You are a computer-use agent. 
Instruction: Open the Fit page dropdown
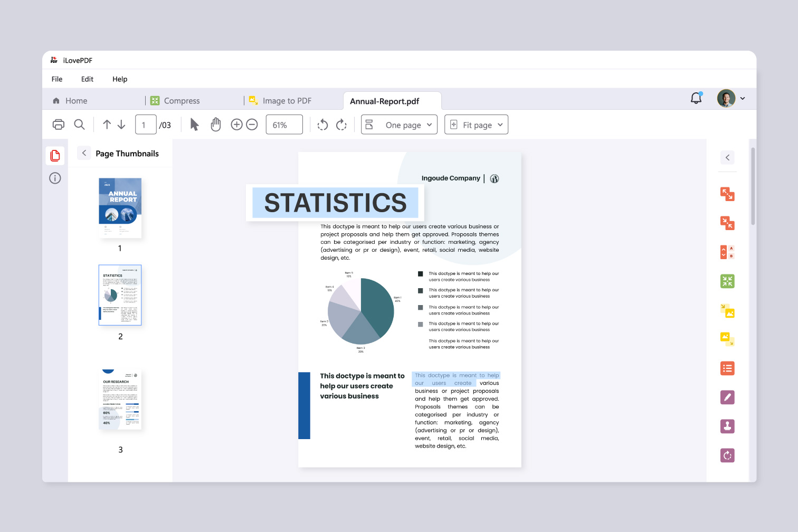(x=476, y=125)
